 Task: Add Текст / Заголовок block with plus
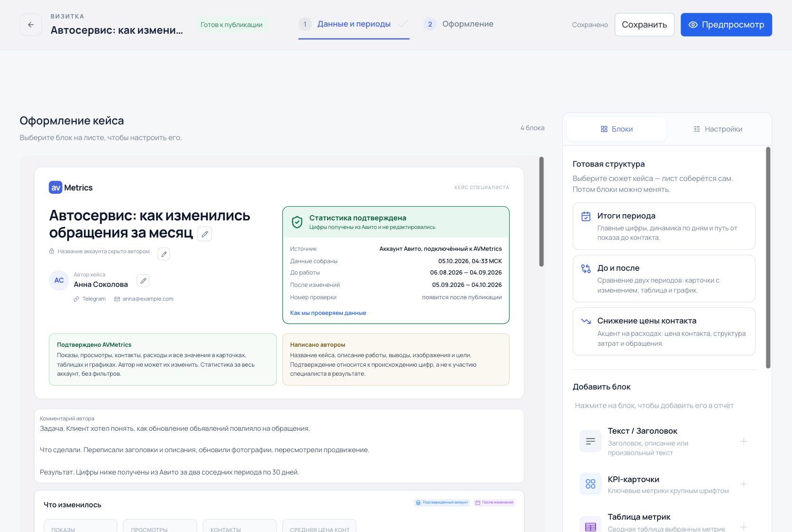coord(744,441)
